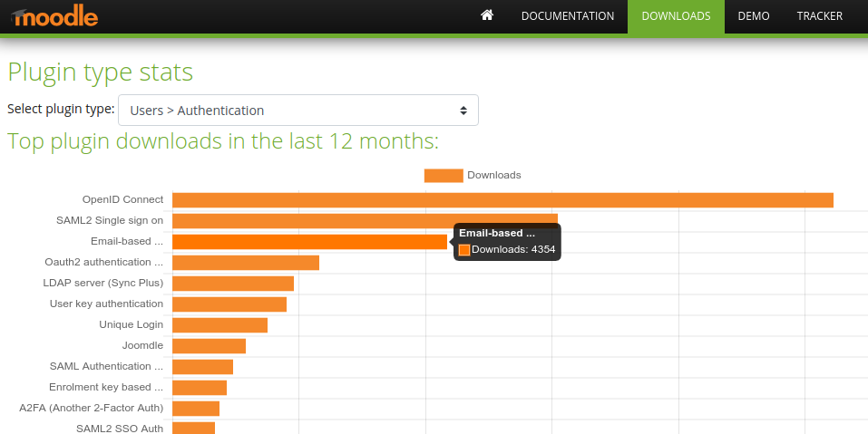Viewport: 868px width, 434px height.
Task: Click the 'OpenID Connect' axis label
Action: (122, 199)
